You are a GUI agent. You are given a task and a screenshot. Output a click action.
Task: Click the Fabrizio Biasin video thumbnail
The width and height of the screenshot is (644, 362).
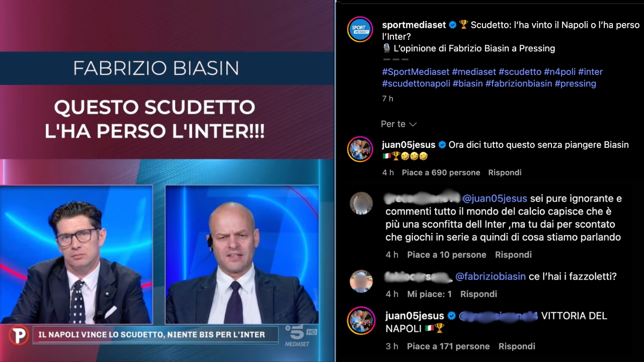tap(167, 181)
